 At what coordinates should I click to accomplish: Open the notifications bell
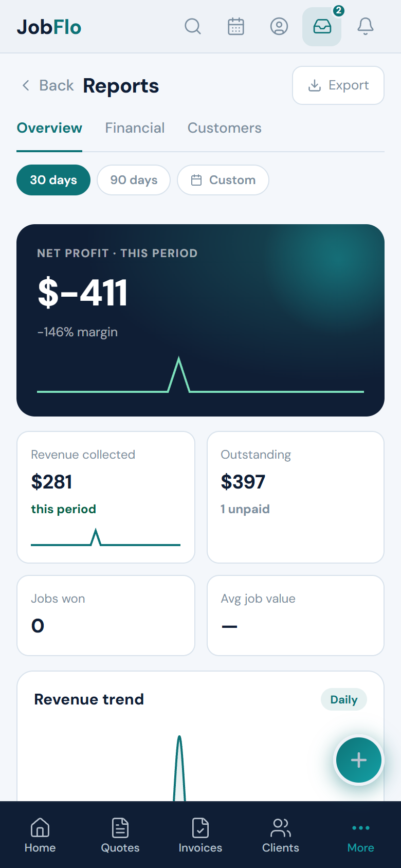(x=366, y=26)
